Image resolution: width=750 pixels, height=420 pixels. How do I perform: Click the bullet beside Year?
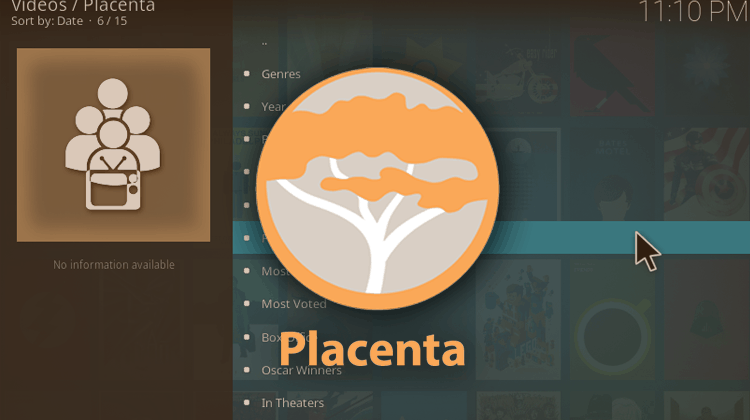(247, 106)
